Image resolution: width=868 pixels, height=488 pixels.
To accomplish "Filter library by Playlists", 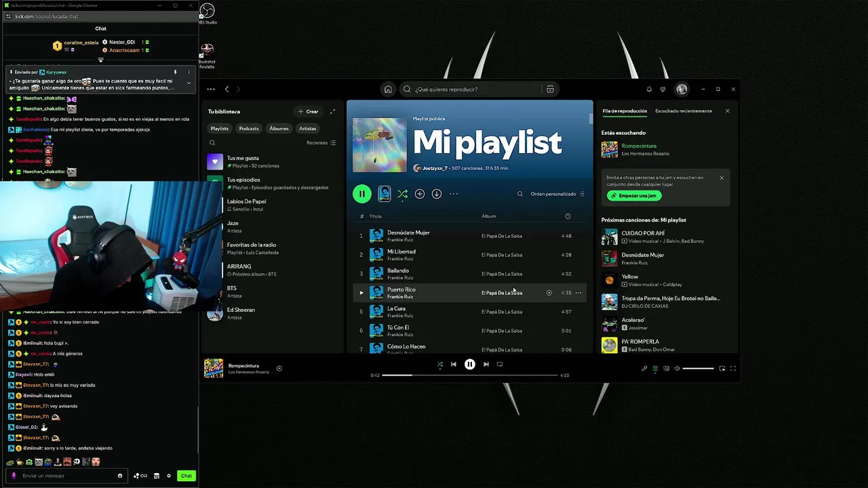I will (220, 128).
